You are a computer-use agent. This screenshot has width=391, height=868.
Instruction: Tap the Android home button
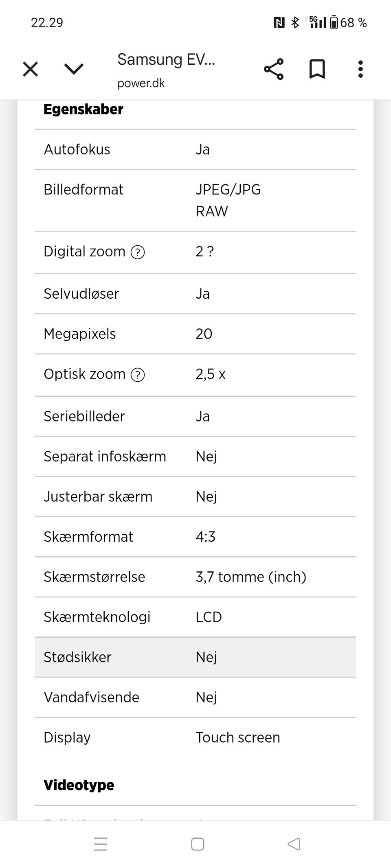(x=198, y=844)
